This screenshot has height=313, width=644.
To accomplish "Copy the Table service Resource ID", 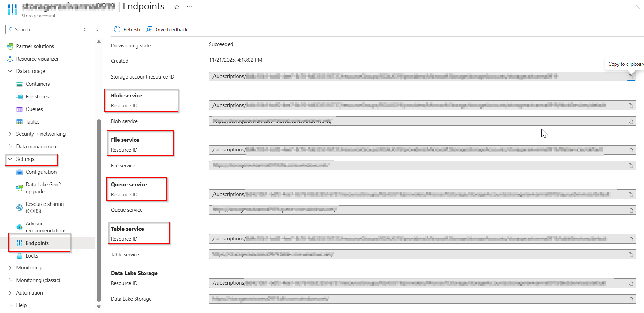I will coord(631,239).
